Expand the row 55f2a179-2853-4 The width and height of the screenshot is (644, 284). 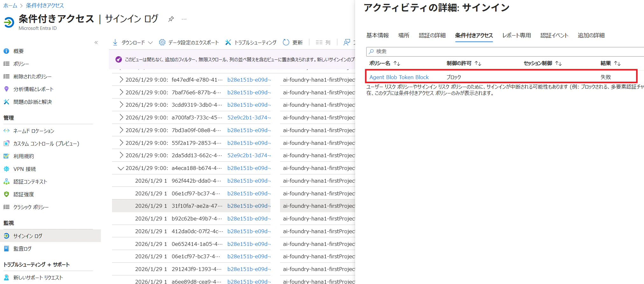(121, 143)
